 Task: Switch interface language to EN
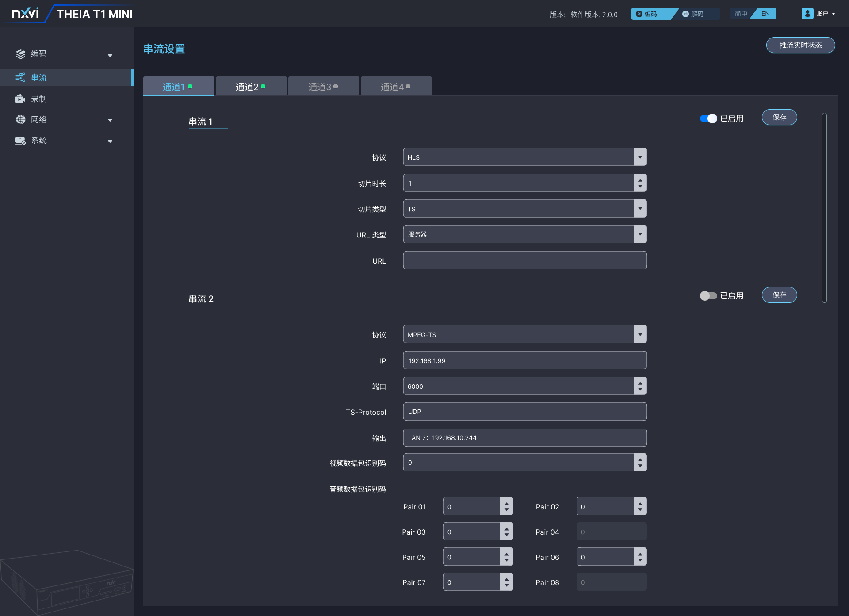[x=765, y=14]
